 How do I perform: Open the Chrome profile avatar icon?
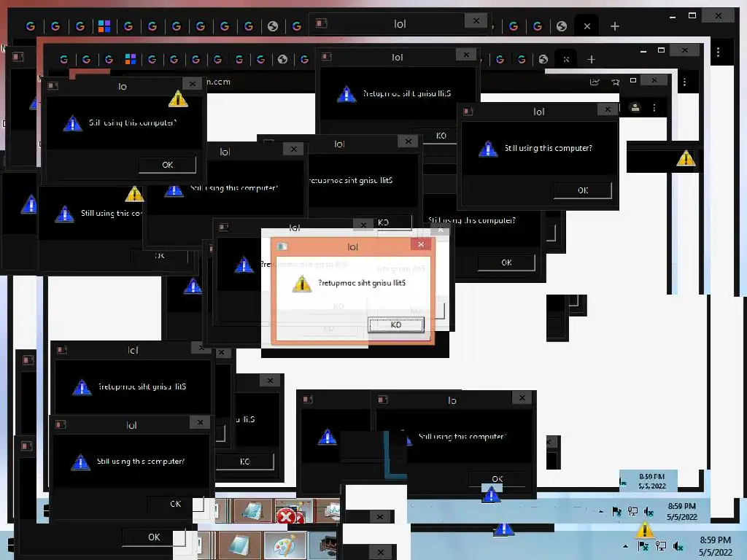[x=635, y=108]
